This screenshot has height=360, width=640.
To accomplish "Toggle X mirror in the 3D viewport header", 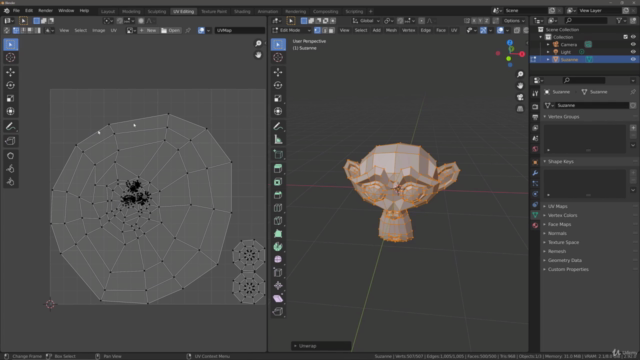I will [474, 20].
